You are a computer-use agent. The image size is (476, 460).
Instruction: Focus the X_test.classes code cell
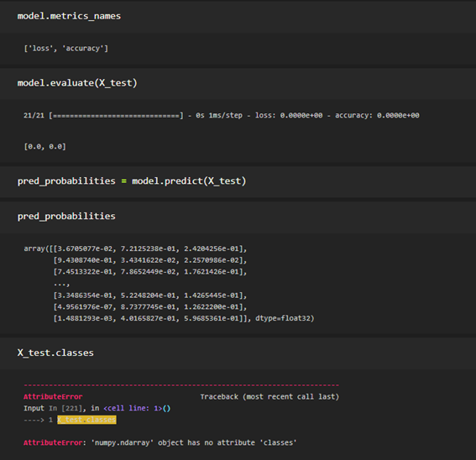pyautogui.click(x=238, y=353)
